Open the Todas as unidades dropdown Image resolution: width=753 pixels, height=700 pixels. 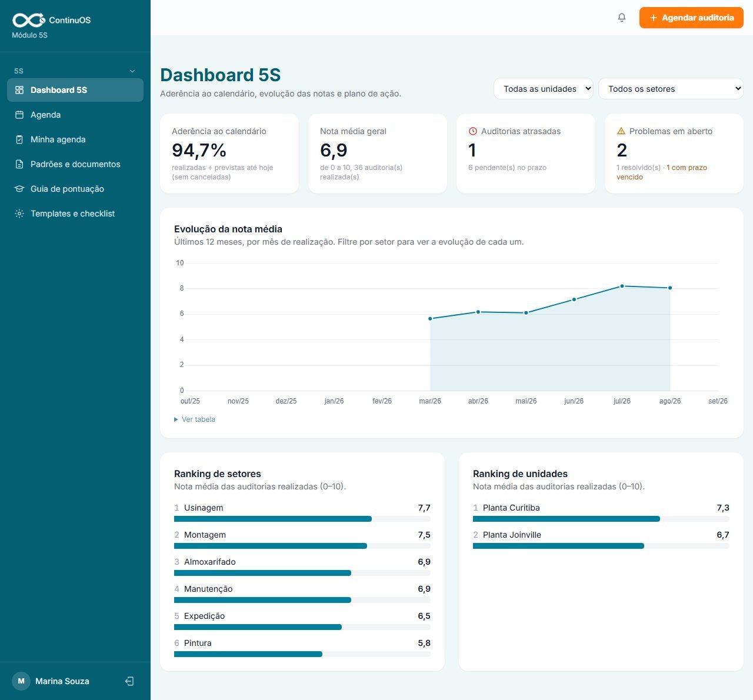[543, 89]
